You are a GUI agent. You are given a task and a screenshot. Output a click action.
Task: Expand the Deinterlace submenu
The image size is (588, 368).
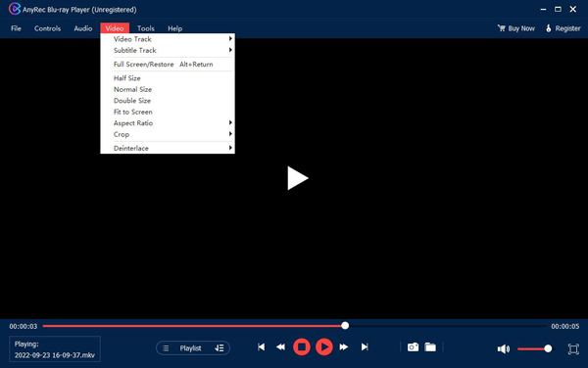tap(168, 148)
